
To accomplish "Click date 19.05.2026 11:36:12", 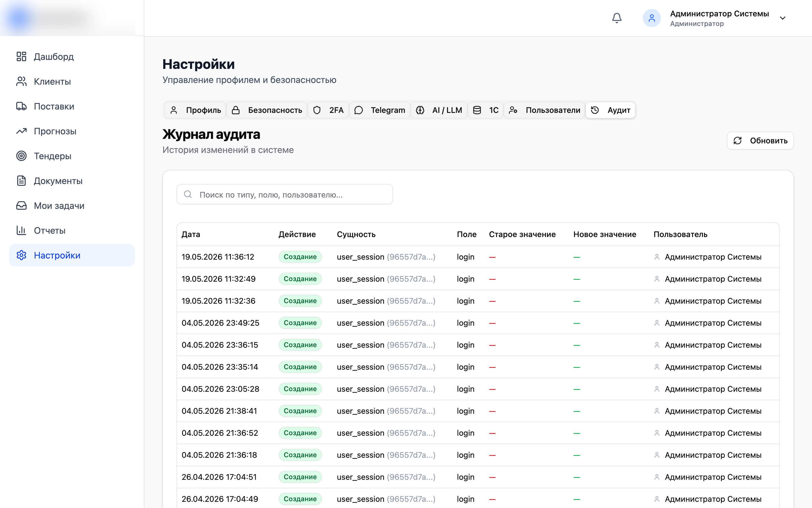I will 218,257.
